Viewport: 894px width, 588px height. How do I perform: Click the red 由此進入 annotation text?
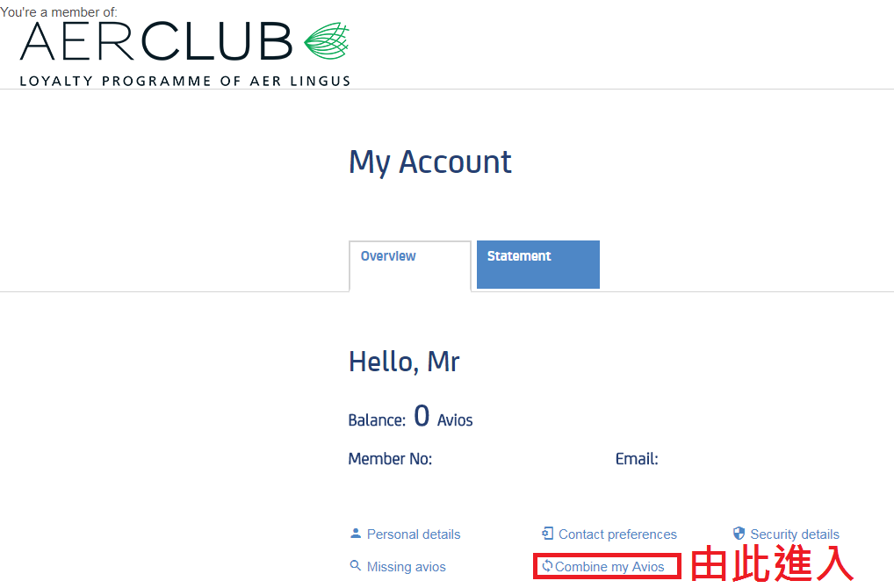(x=772, y=563)
